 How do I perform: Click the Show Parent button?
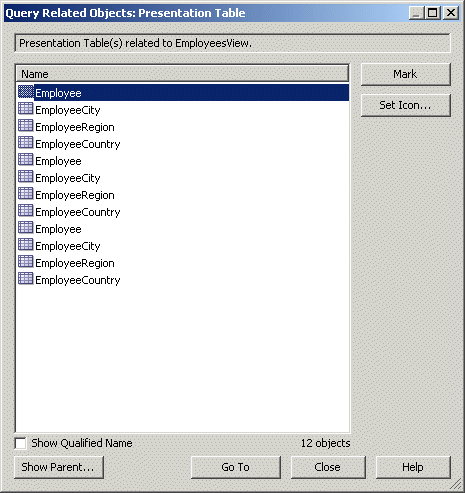59,467
